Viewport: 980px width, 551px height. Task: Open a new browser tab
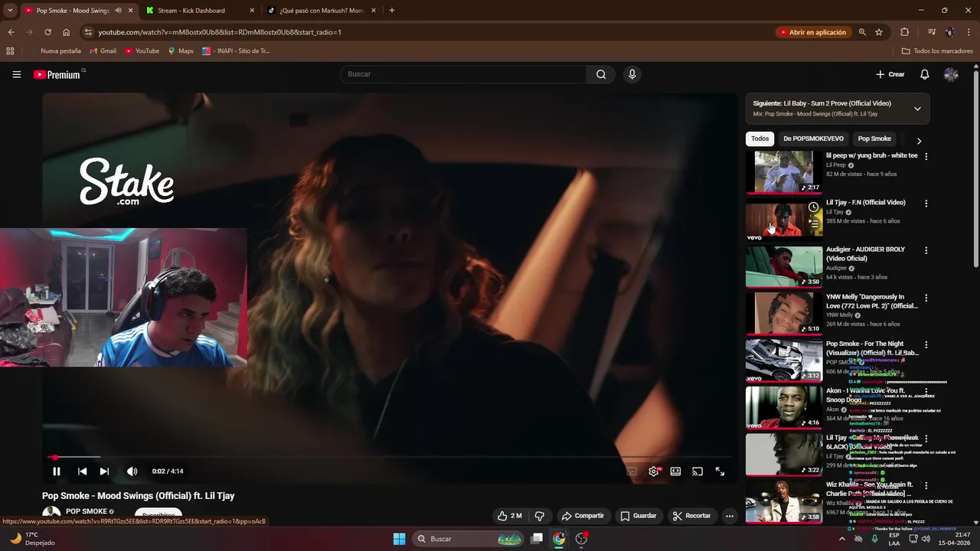[392, 11]
